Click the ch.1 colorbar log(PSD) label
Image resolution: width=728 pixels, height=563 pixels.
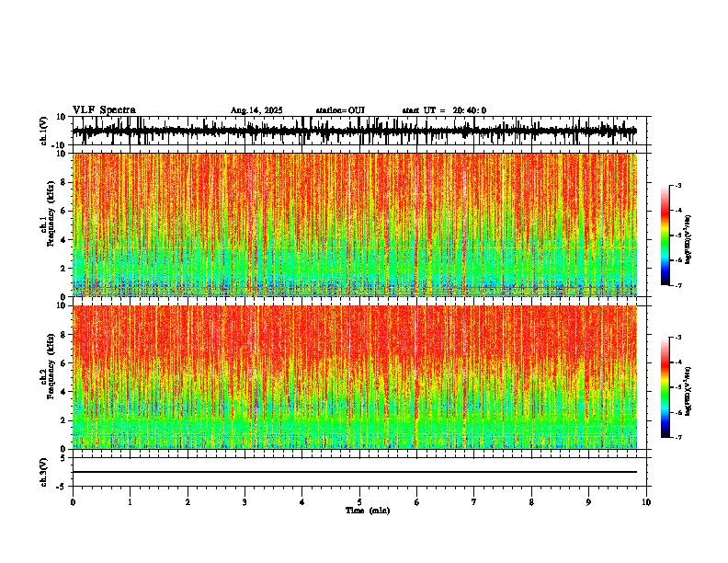pyautogui.click(x=688, y=240)
